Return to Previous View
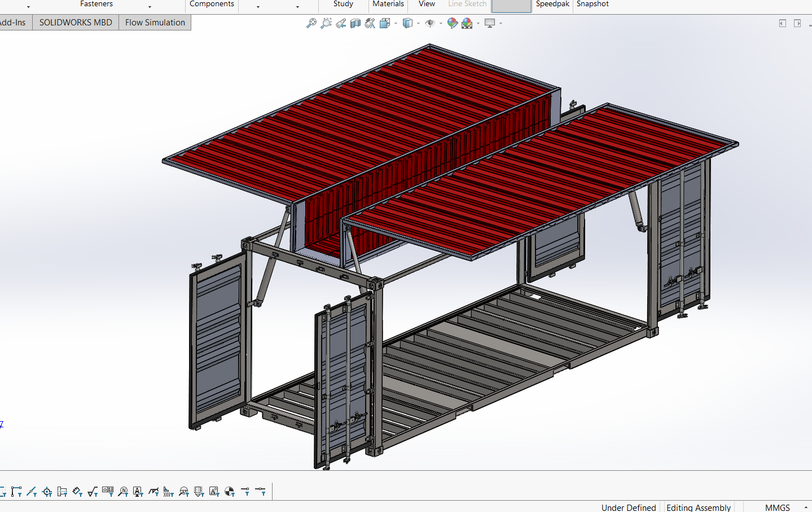 [341, 23]
